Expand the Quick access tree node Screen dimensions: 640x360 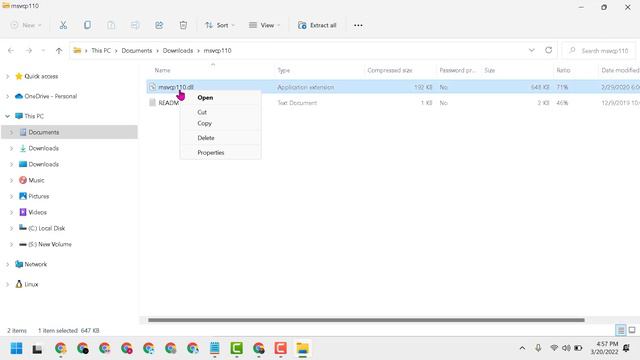7,76
